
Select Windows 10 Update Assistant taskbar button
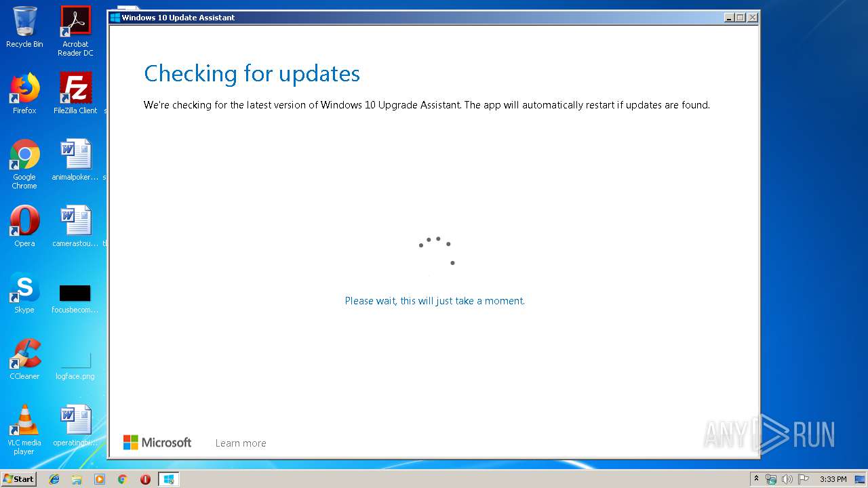pos(168,479)
